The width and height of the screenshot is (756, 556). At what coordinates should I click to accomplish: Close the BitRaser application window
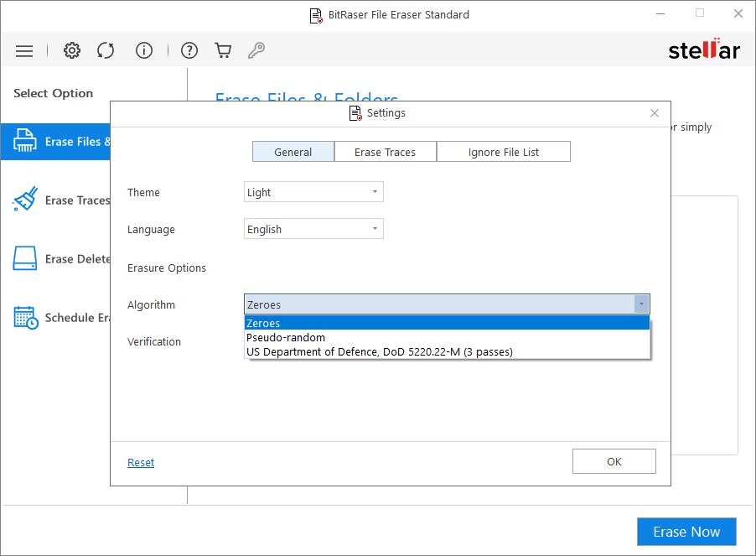(738, 13)
